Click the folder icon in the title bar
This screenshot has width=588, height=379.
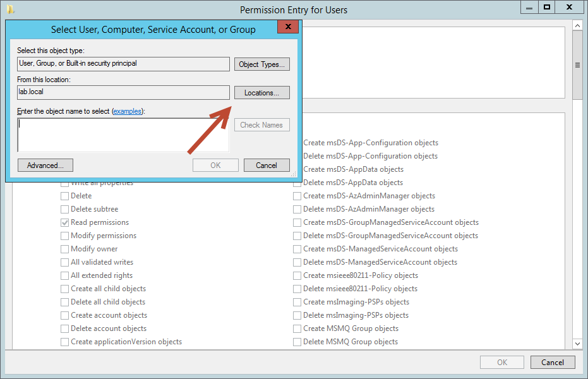tap(11, 9)
